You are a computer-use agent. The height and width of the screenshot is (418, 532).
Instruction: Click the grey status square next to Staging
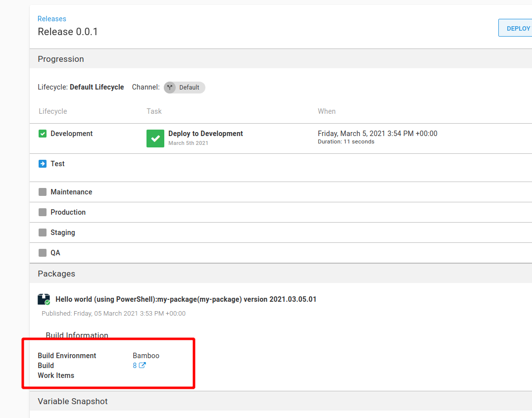(x=43, y=232)
